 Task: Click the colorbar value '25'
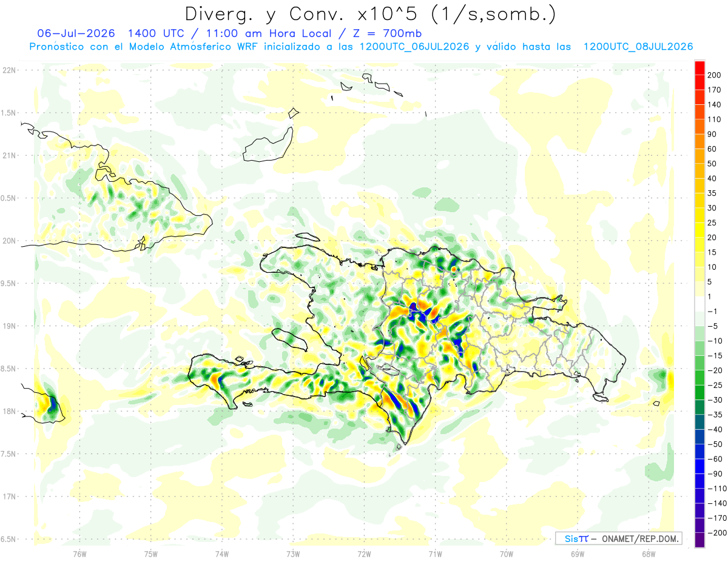click(712, 222)
